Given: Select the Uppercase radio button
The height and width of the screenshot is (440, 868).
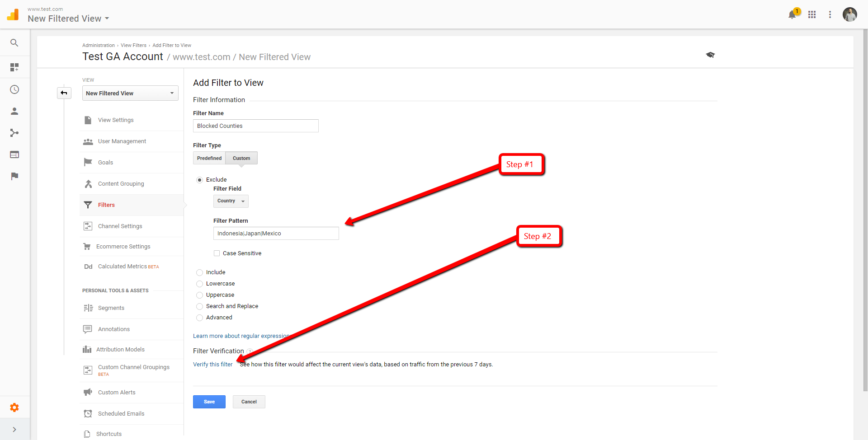Looking at the screenshot, I should click(x=199, y=295).
